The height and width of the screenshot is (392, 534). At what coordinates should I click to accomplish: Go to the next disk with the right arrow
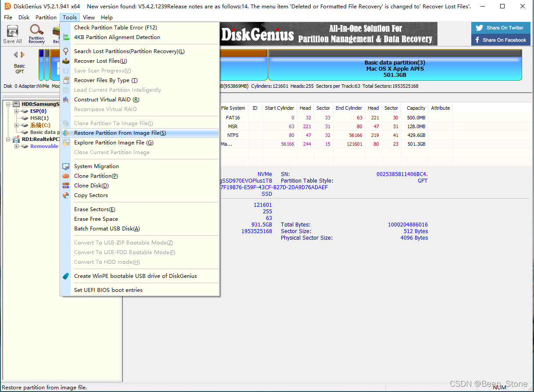pyautogui.click(x=22, y=55)
